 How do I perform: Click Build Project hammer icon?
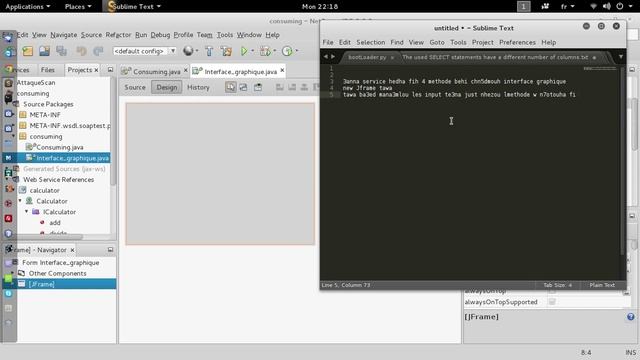(209, 51)
